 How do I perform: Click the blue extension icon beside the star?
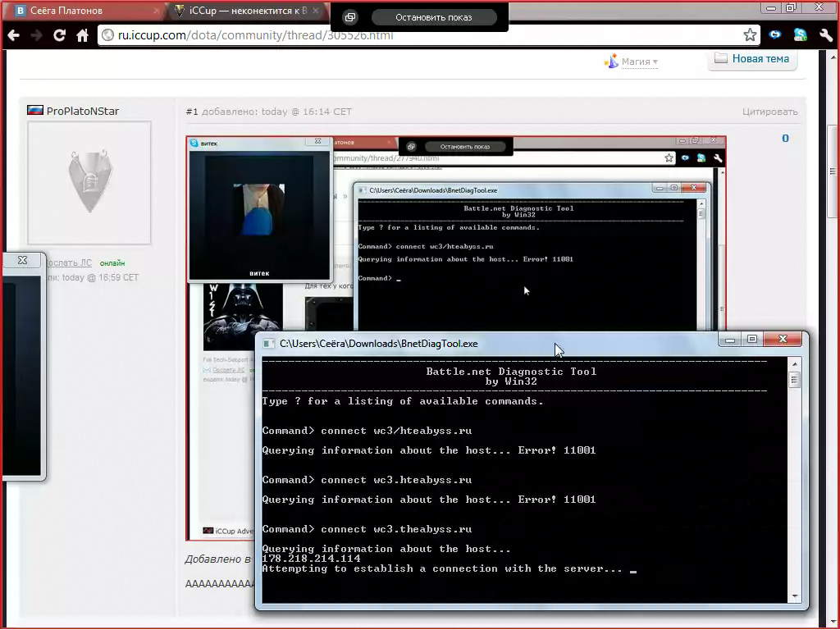pyautogui.click(x=775, y=35)
